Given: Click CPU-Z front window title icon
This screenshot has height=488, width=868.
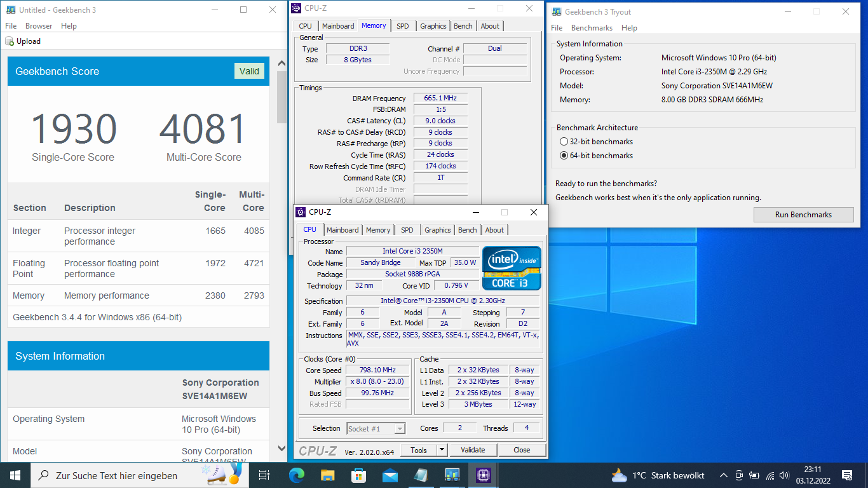Looking at the screenshot, I should tap(302, 212).
